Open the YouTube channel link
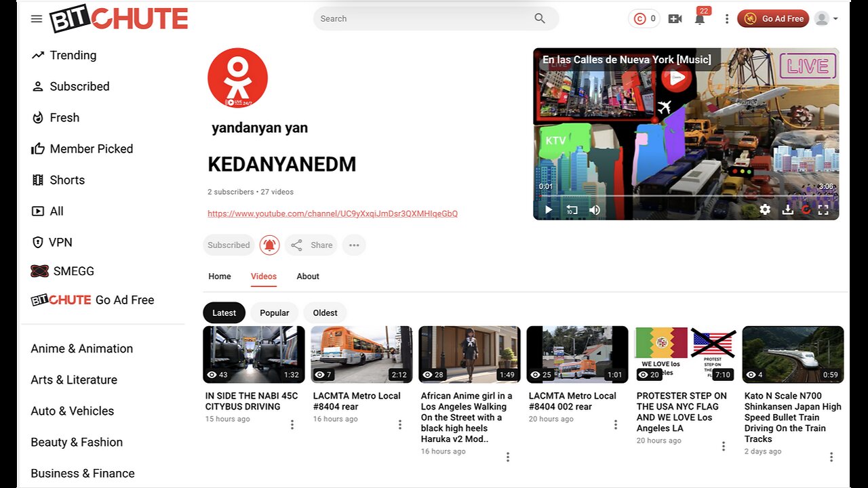Image resolution: width=868 pixels, height=488 pixels. point(333,213)
